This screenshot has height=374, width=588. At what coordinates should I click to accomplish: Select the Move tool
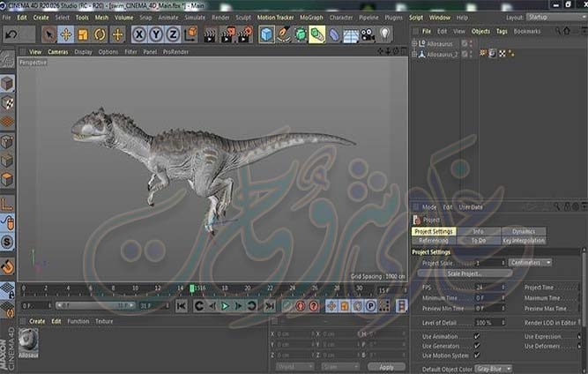(66, 34)
